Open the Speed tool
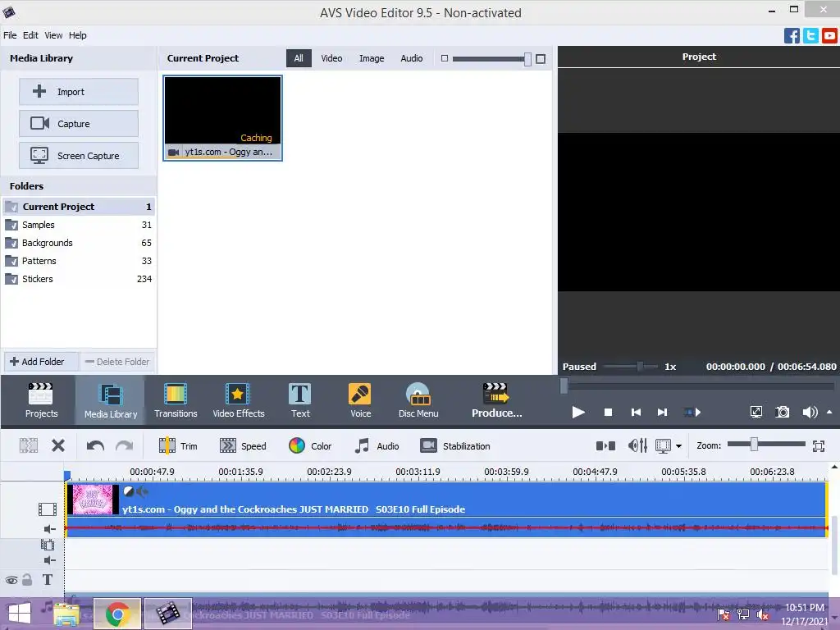This screenshot has height=630, width=840. (x=243, y=445)
